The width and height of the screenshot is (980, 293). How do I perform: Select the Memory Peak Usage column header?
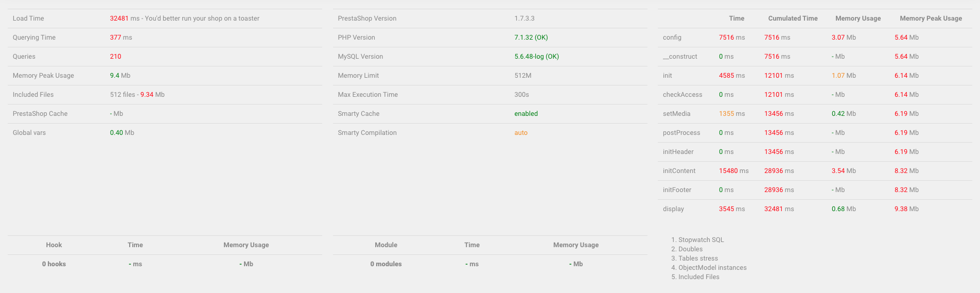[931, 19]
